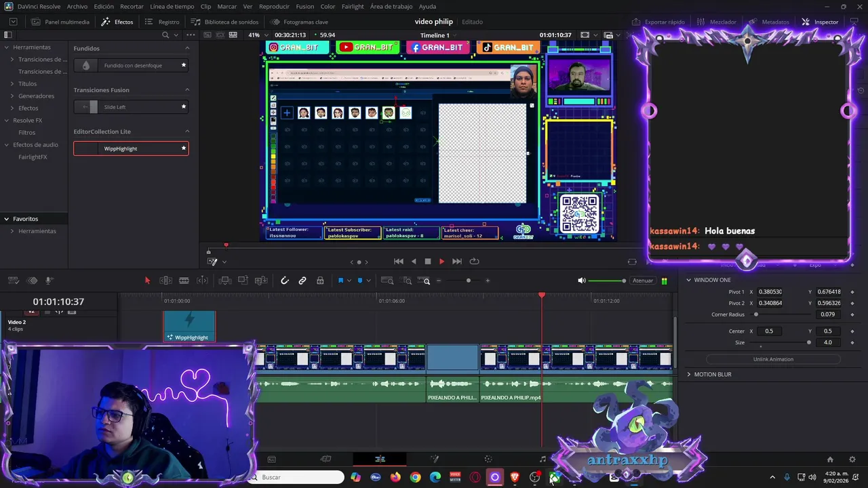Click the Stop playback button
This screenshot has width=868, height=488.
(427, 261)
